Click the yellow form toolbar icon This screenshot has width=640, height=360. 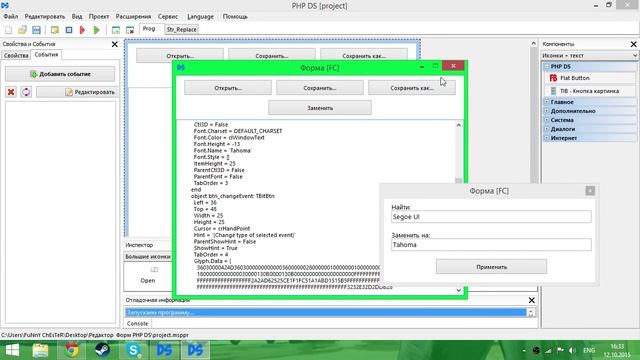coord(55,30)
